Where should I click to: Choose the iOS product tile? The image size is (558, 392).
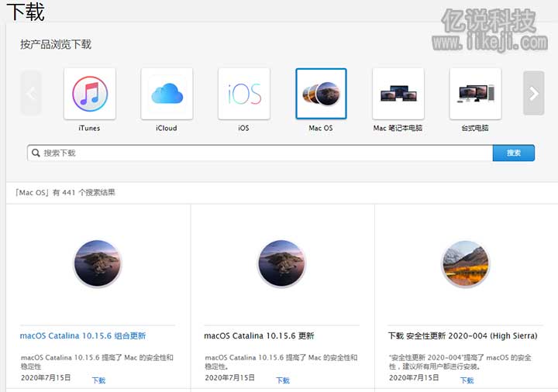click(244, 94)
